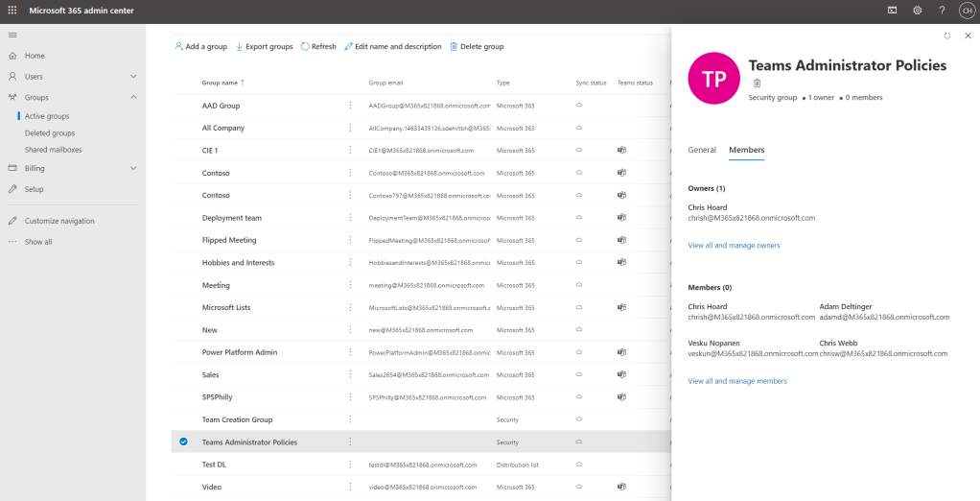
Task: Collapse the Groups navigation section
Action: (x=133, y=97)
